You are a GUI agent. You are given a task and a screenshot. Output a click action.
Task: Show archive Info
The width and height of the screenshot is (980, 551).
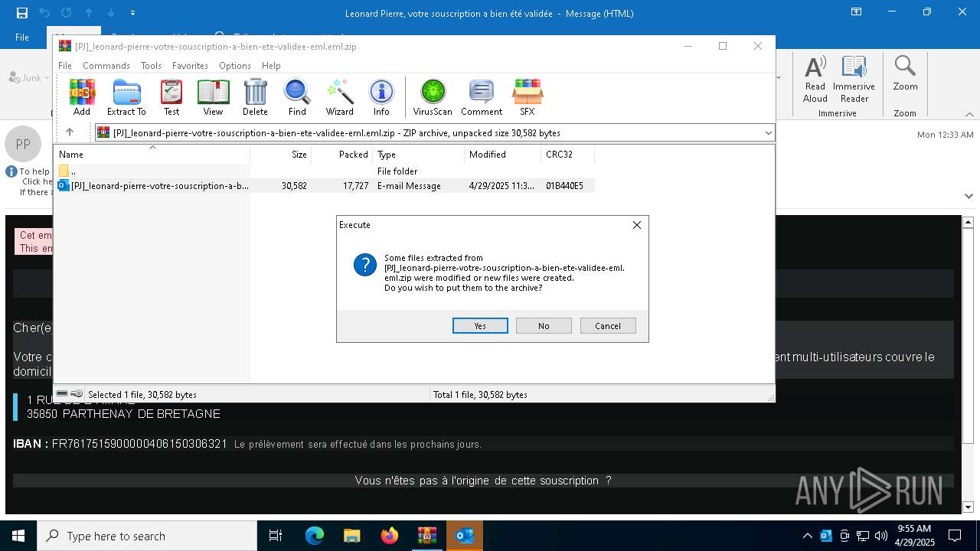(x=381, y=97)
